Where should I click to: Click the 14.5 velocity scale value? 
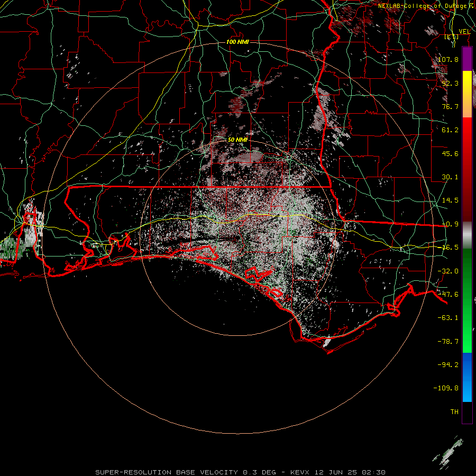(x=450, y=200)
